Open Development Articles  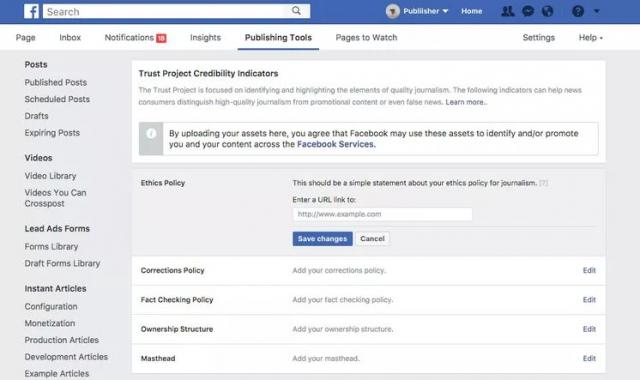point(66,357)
